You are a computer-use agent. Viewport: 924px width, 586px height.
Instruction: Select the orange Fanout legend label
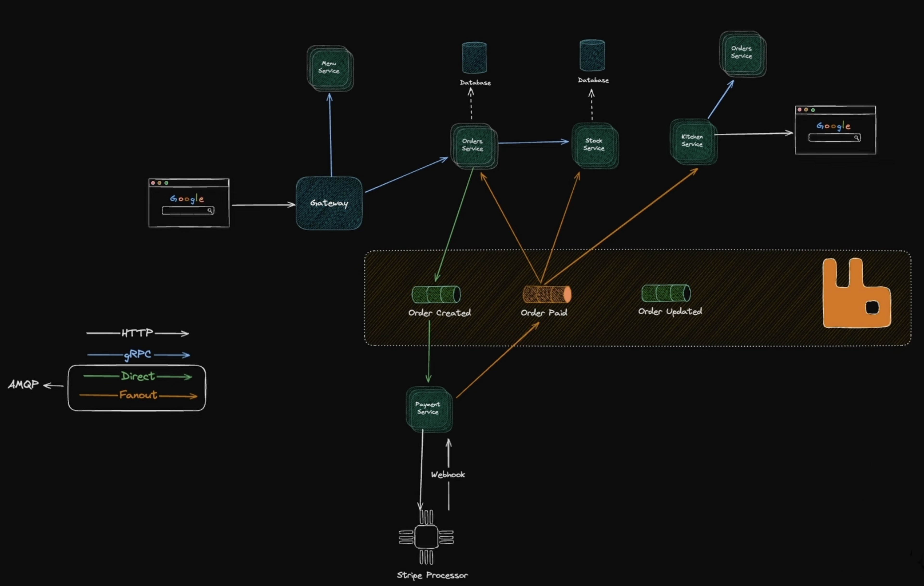tap(138, 395)
